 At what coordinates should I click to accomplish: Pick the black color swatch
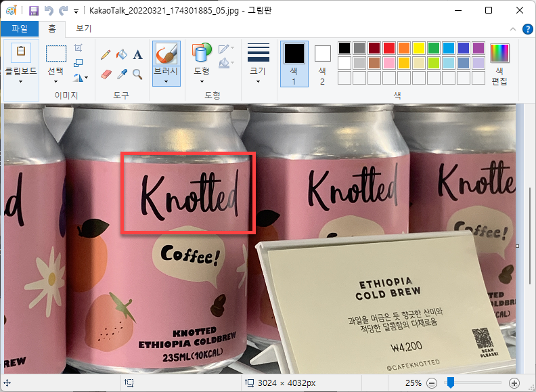[x=344, y=48]
